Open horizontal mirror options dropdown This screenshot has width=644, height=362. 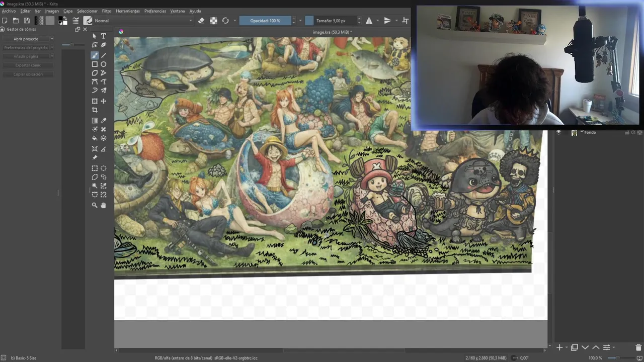378,21
